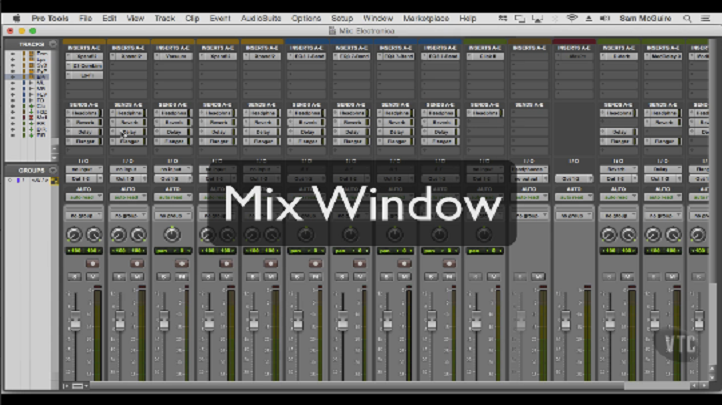Mute the fourteenth channel strip
Screen dimensions: 722x405
pyautogui.click(x=672, y=277)
